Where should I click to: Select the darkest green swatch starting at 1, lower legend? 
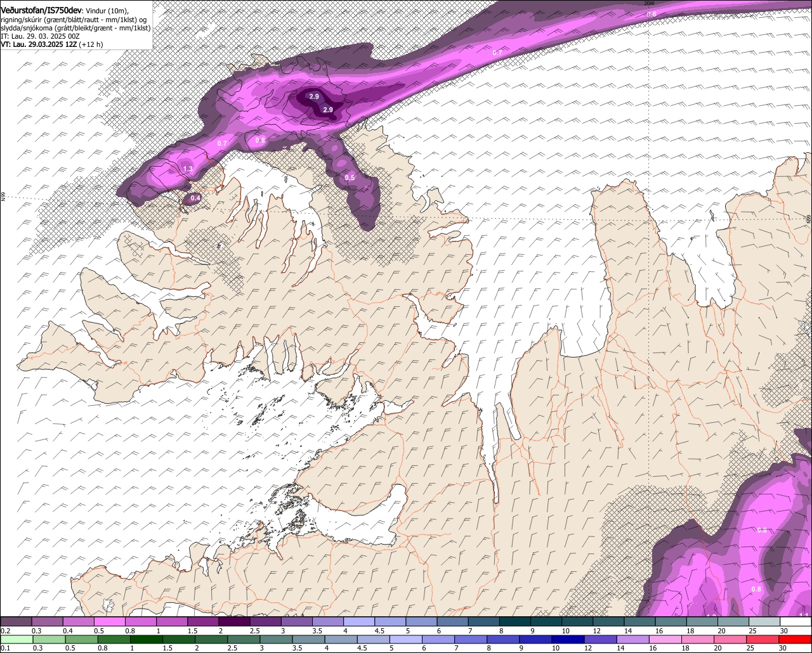point(147,639)
